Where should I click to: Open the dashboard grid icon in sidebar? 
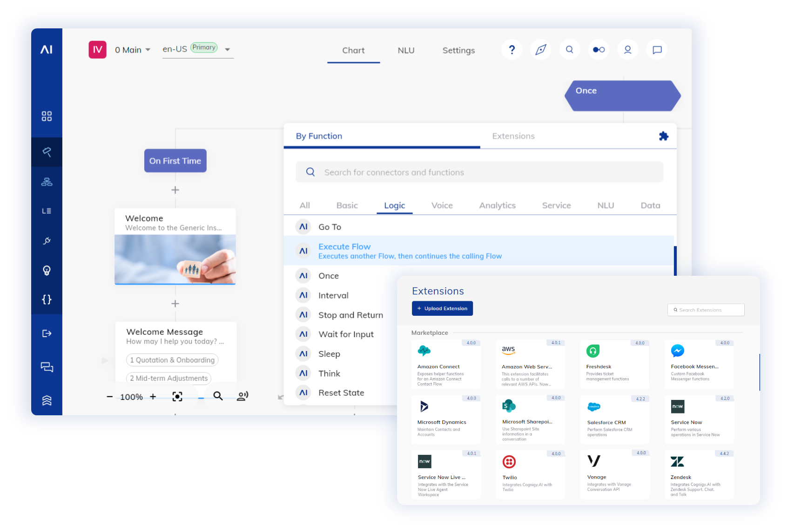pos(47,116)
